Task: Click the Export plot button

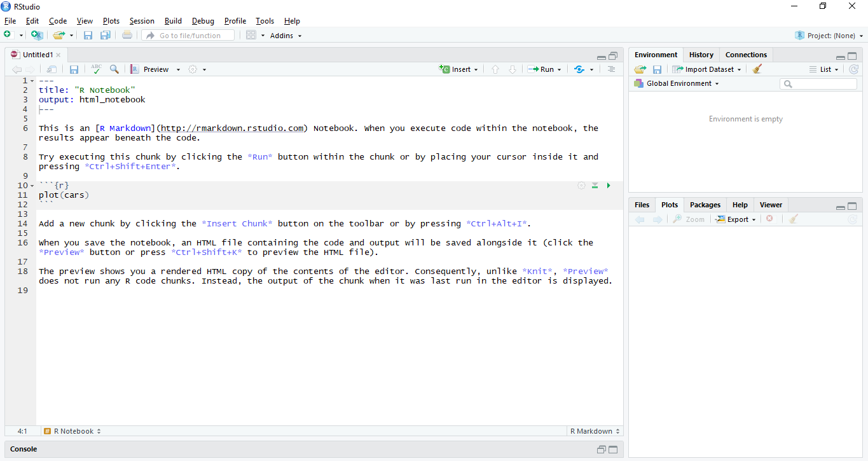Action: click(x=736, y=219)
